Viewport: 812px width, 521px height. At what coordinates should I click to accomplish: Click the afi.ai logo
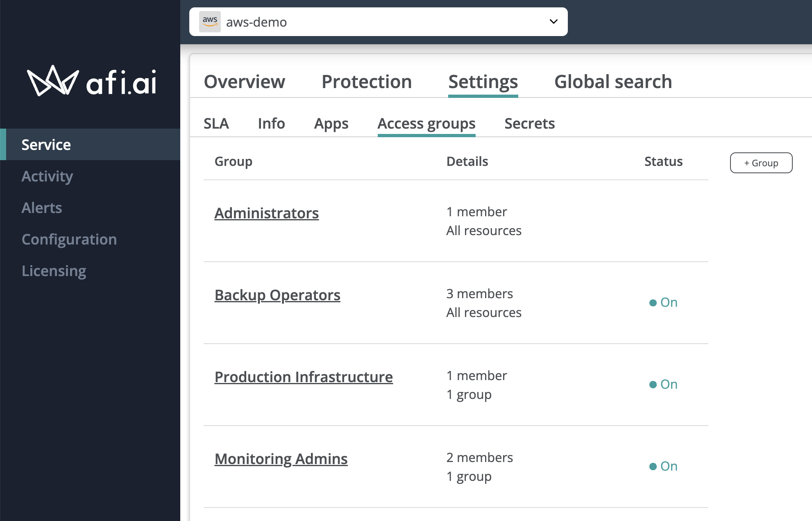pos(92,81)
